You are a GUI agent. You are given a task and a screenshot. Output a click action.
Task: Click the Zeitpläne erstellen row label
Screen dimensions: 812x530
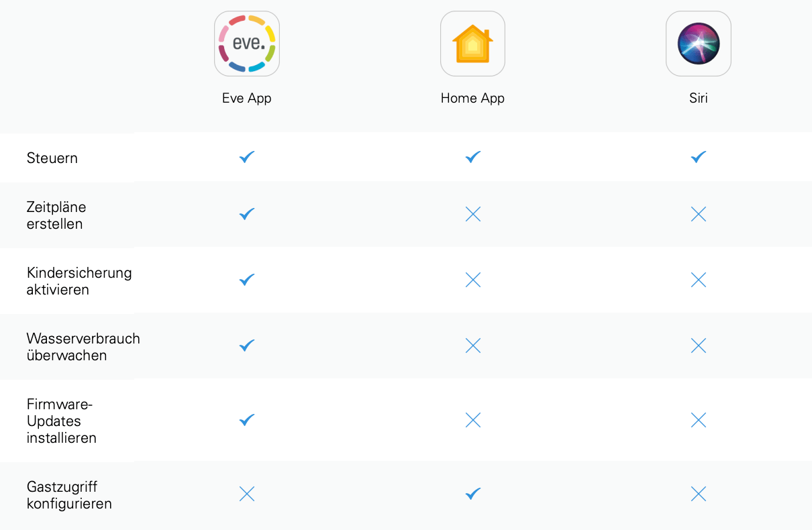(x=56, y=215)
